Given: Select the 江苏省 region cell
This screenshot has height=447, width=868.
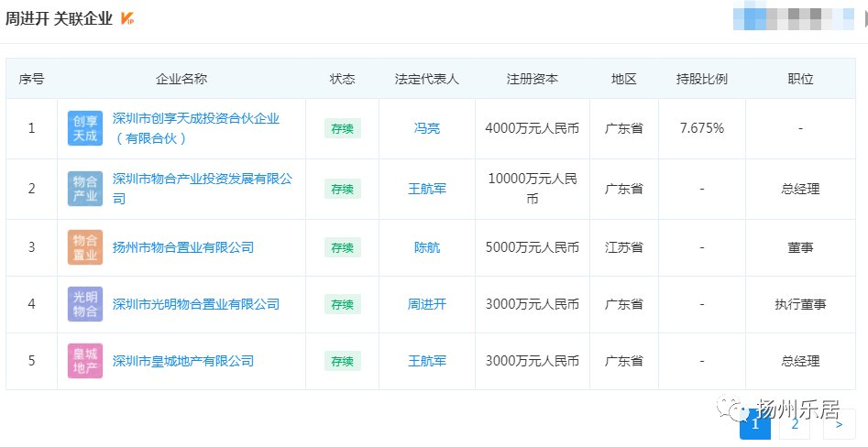Looking at the screenshot, I should (624, 247).
